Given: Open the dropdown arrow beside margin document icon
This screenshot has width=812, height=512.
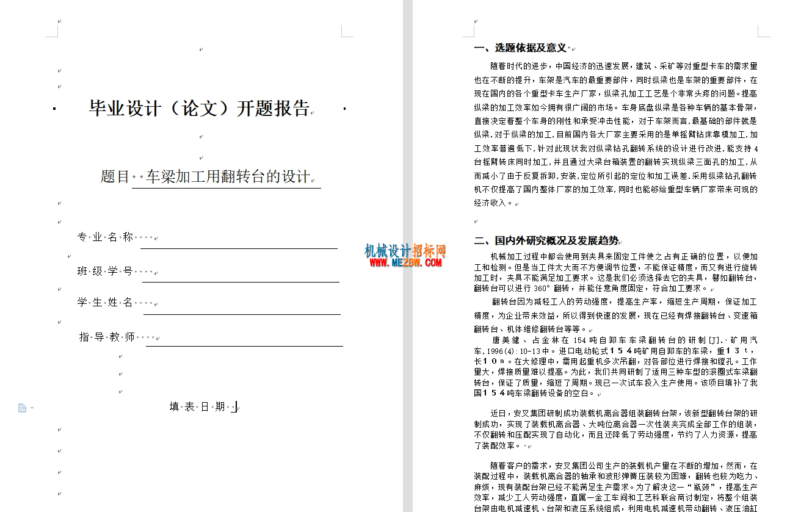Looking at the screenshot, I should (x=32, y=408).
